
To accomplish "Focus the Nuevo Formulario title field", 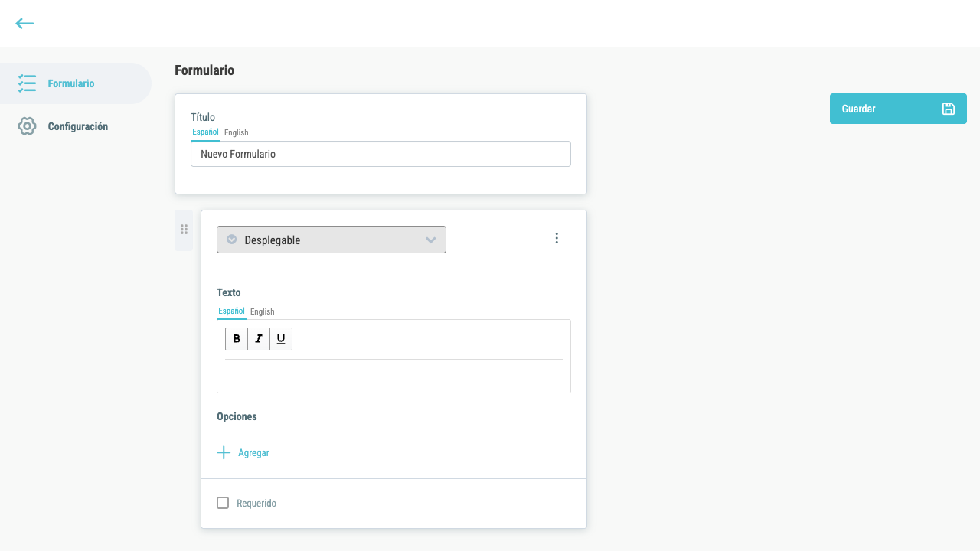I will click(381, 154).
